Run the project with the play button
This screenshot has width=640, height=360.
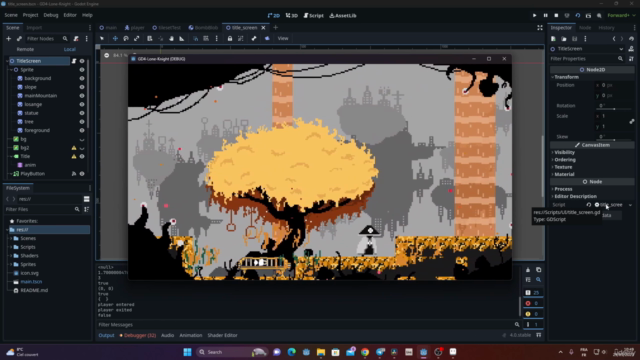pyautogui.click(x=534, y=16)
